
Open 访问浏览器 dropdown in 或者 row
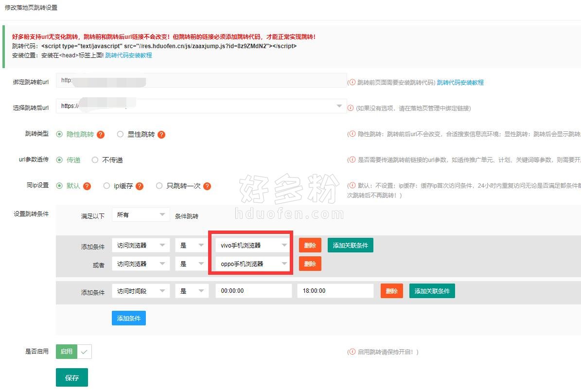point(141,264)
